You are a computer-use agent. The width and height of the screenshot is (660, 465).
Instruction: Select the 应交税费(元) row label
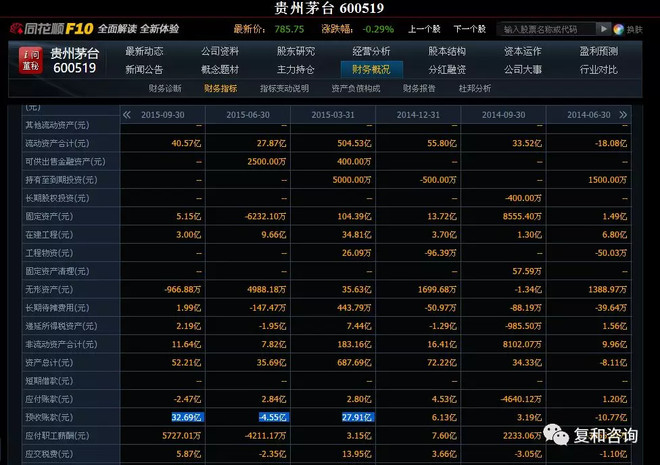(49, 454)
